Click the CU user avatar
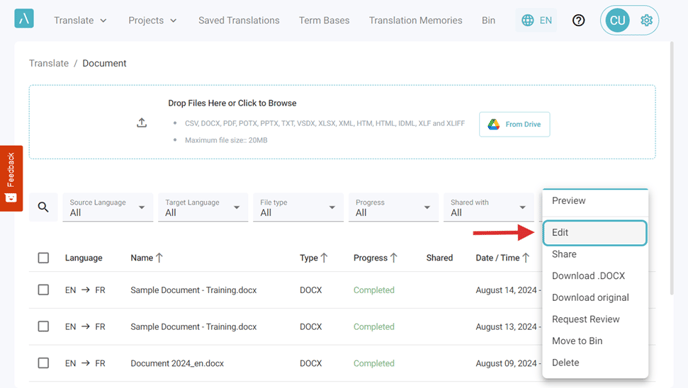The image size is (688, 388). 617,20
